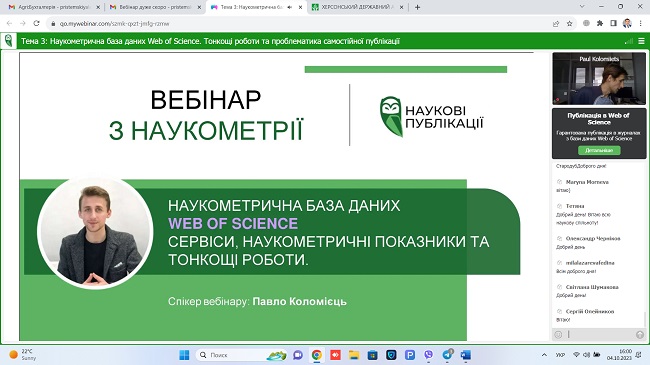Click chat participant Maryna Morneva
Image resolution: width=650 pixels, height=365 pixels.
pos(587,182)
